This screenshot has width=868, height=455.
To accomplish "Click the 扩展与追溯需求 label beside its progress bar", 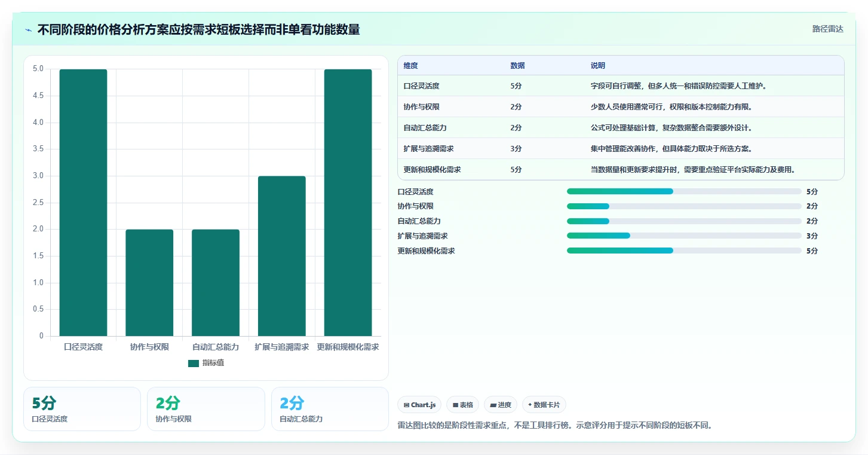I will (422, 236).
